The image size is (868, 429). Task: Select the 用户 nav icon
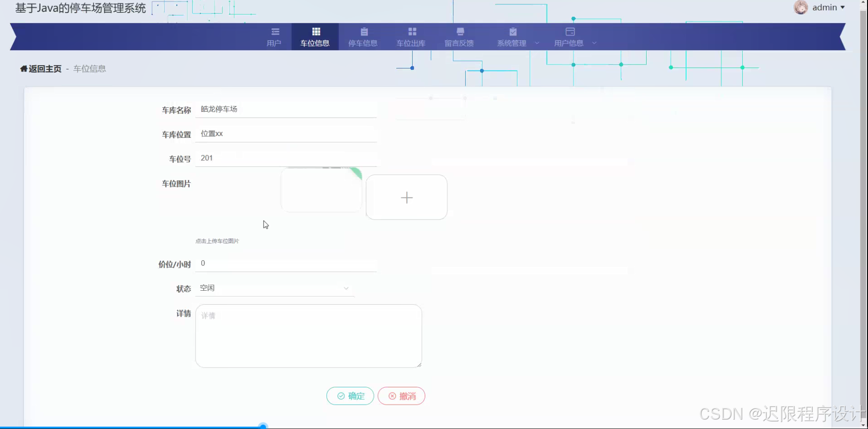click(x=274, y=31)
